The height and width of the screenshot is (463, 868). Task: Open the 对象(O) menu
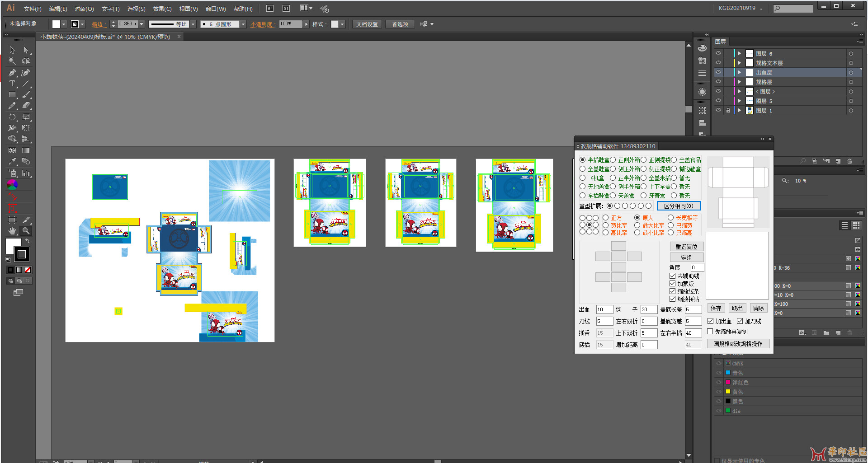coord(84,9)
